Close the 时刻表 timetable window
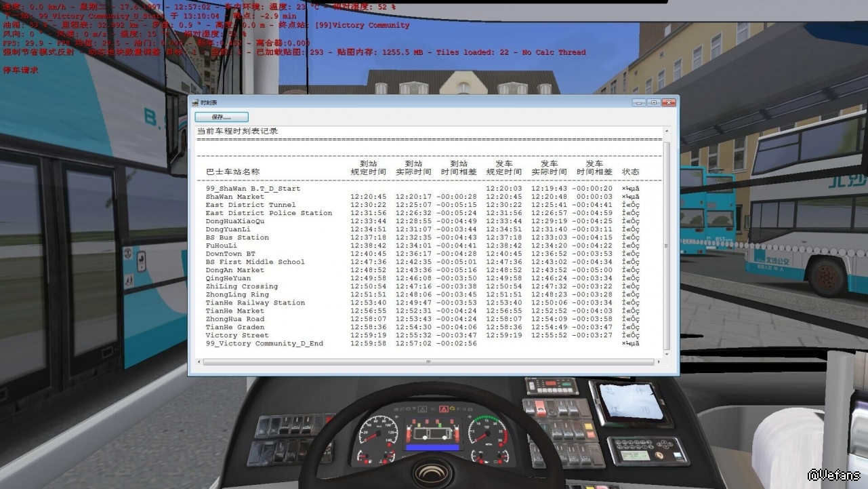Image resolution: width=868 pixels, height=489 pixels. 668,102
